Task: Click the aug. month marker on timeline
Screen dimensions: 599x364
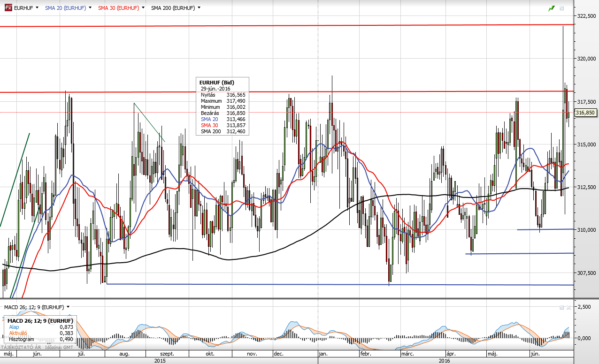Action: pos(125,354)
